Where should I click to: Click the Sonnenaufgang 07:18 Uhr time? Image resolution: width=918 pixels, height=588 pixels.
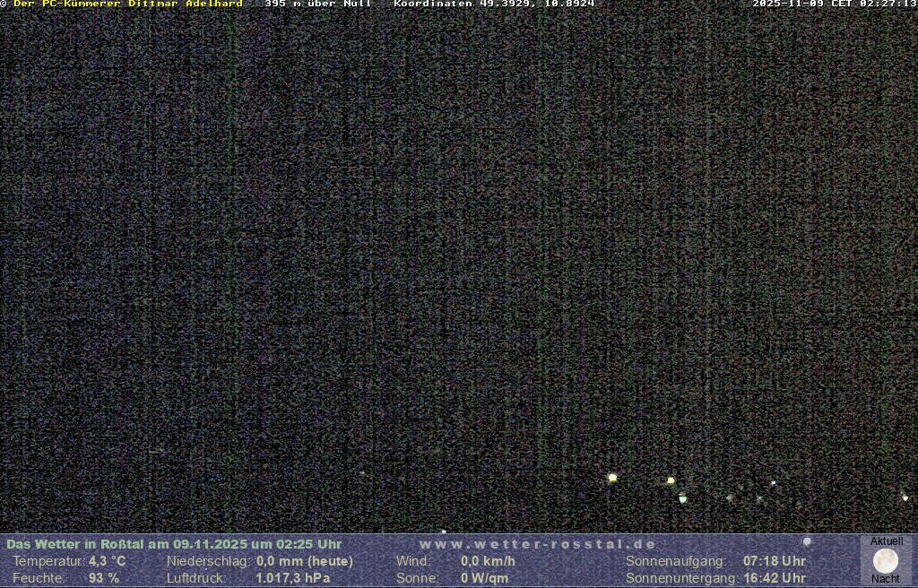774,561
